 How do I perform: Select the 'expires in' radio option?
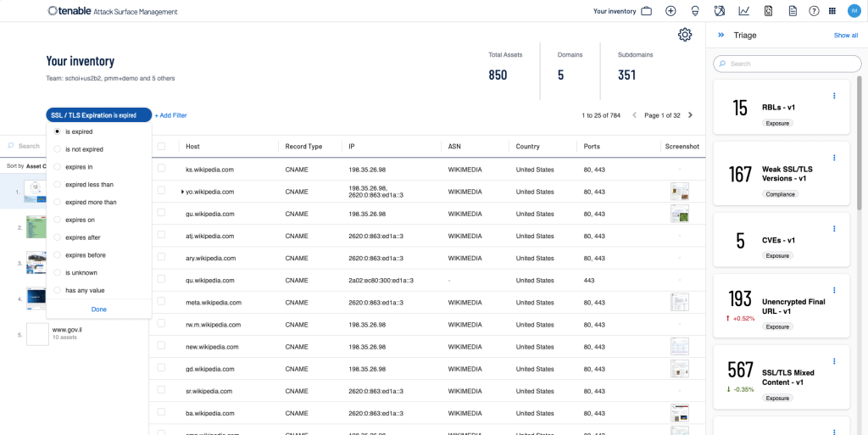[57, 166]
